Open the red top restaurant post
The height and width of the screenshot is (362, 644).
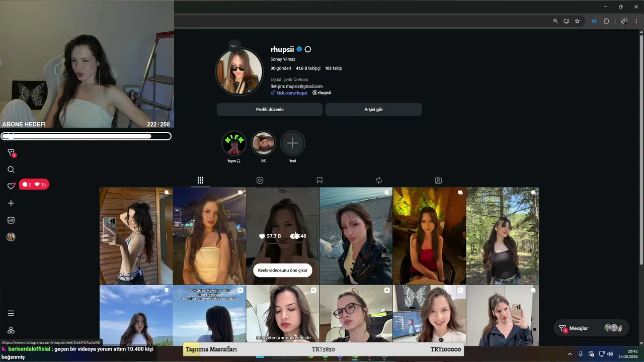(x=429, y=236)
